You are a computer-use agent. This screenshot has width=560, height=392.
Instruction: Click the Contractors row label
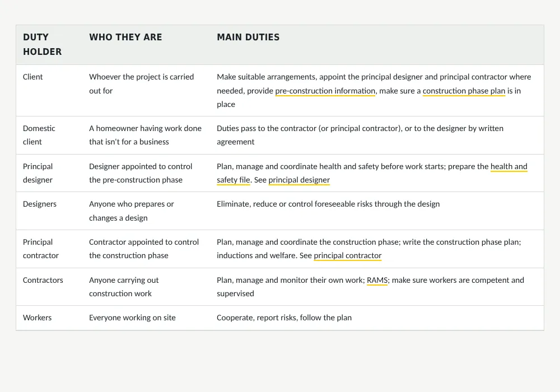click(x=43, y=280)
